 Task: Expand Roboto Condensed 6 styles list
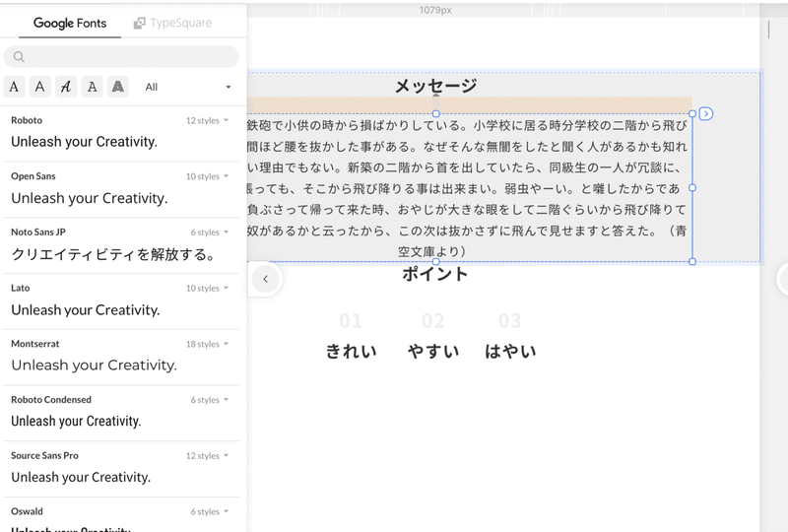click(209, 400)
